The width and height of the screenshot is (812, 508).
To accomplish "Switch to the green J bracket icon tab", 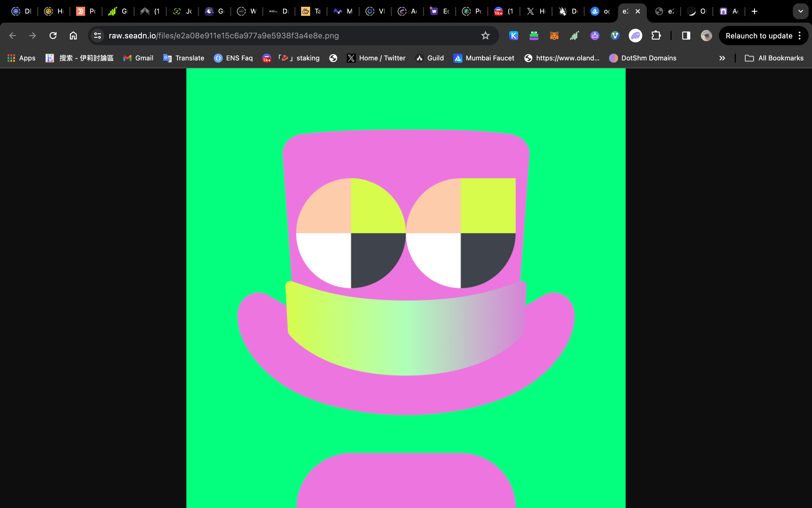I will tap(182, 11).
